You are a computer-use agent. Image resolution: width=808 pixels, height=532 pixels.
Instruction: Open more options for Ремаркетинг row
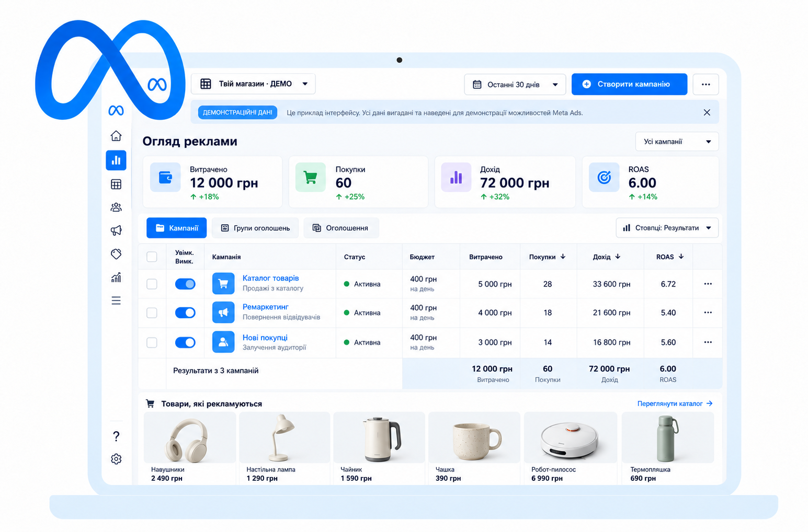708,313
